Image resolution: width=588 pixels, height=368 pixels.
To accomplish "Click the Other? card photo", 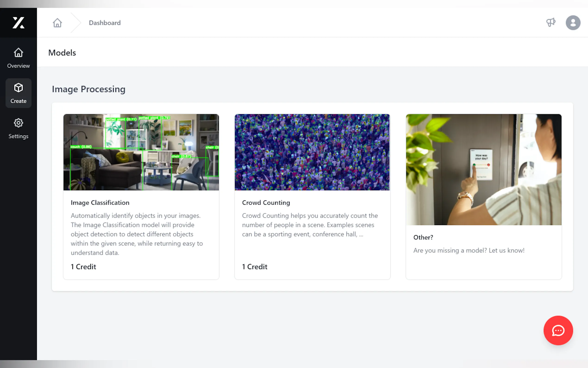I will pyautogui.click(x=484, y=169).
